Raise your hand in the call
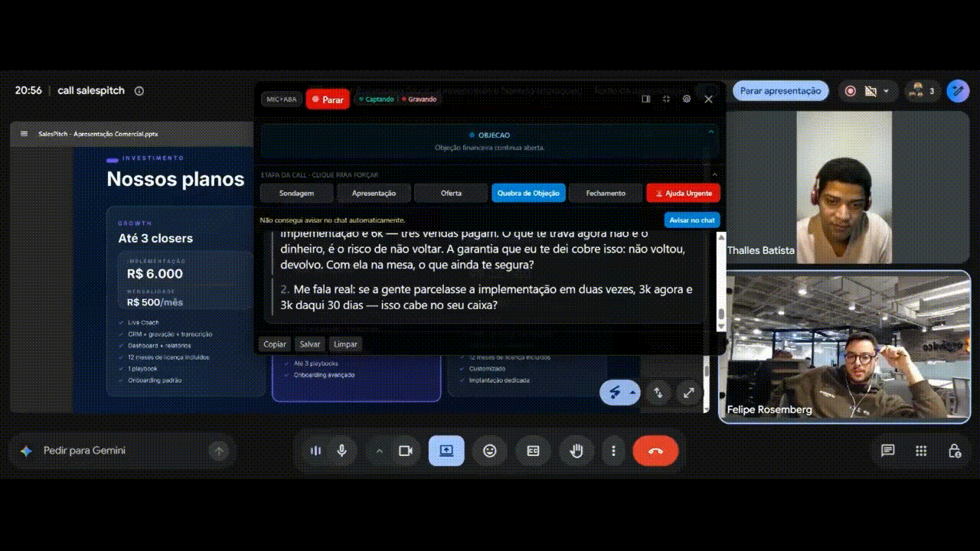The width and height of the screenshot is (980, 551). pyautogui.click(x=577, y=451)
